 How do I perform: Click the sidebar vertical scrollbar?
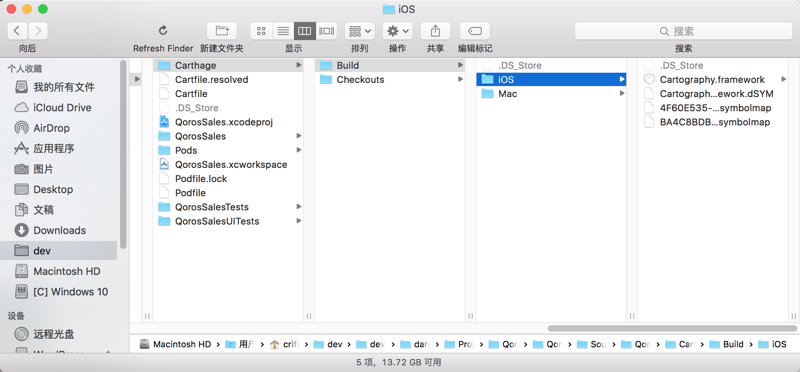coord(123,155)
